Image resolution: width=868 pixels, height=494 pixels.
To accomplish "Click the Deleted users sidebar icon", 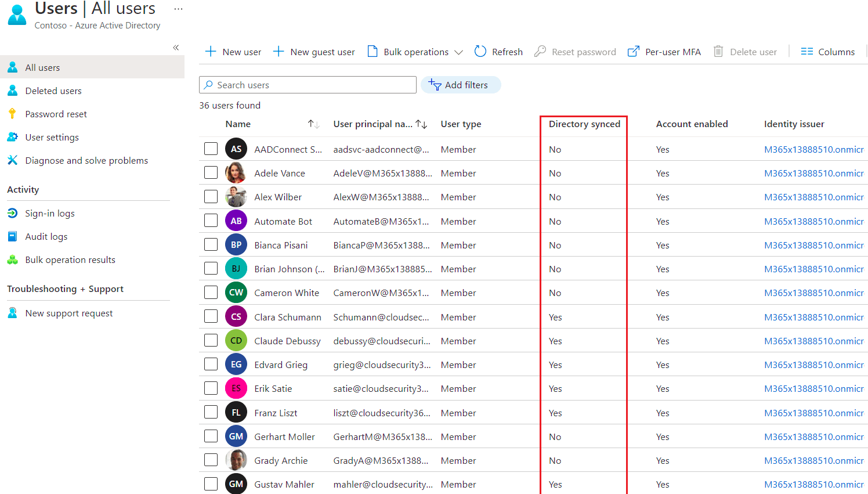I will tap(13, 91).
